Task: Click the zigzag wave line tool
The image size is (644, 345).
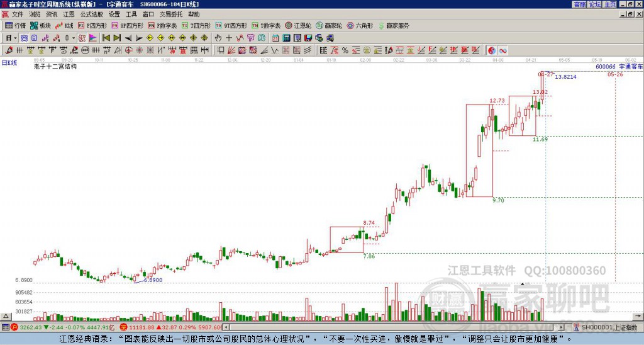Action: tap(240, 38)
